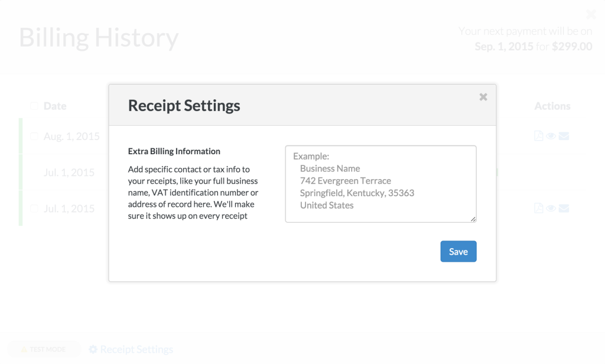The width and height of the screenshot is (605, 364).
Task: Click the envelope icon in the bottom Jul. 1 row
Action: coord(564,208)
